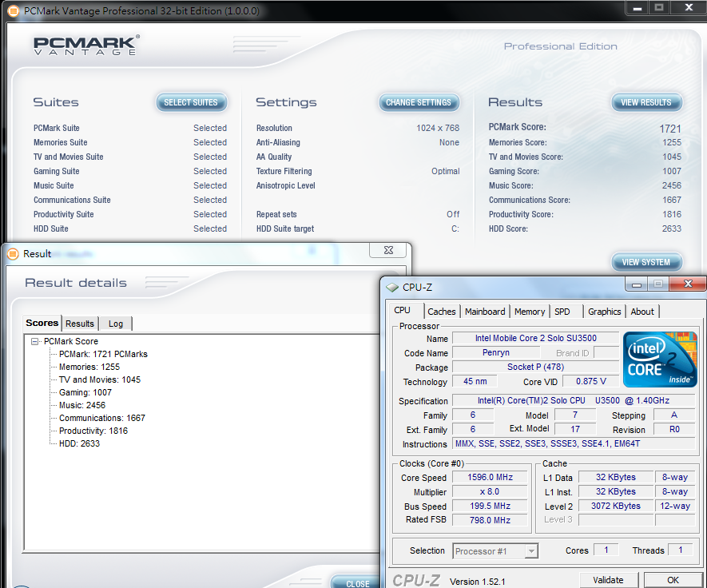The image size is (707, 588).
Task: Open the Results tab in Result details
Action: click(80, 324)
